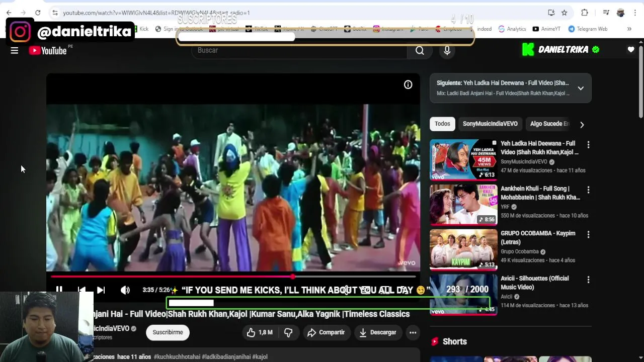This screenshot has width=644, height=362.
Task: Go to the YouTube home logo
Action: [x=48, y=50]
